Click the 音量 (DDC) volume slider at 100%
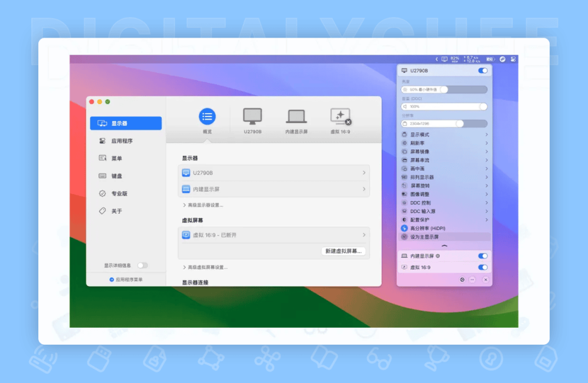This screenshot has height=383, width=588. point(445,106)
